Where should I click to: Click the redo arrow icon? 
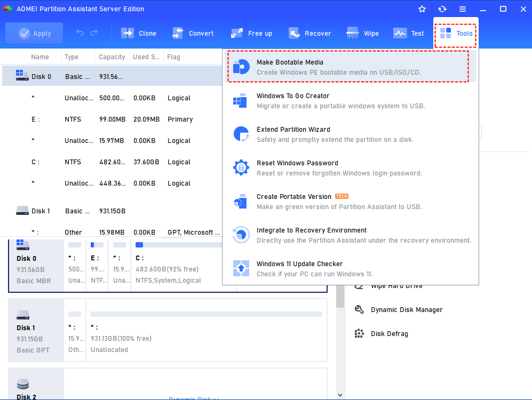point(94,33)
